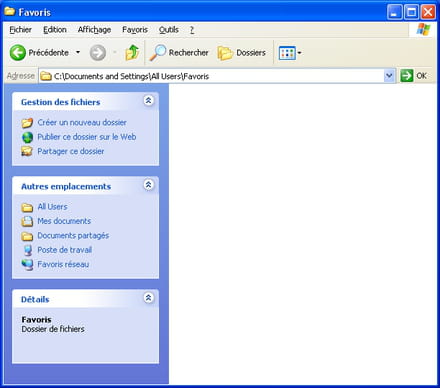Collapse the Autres emplacements panel

(x=148, y=185)
